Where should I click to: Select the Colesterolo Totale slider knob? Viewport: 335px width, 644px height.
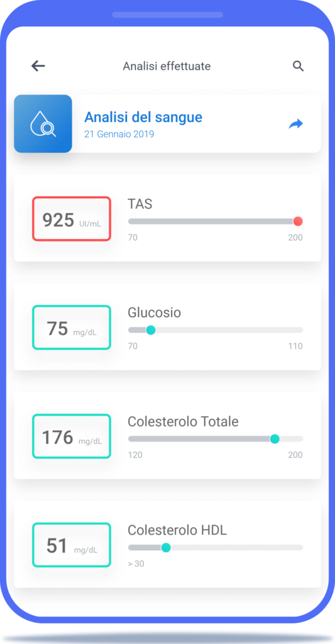point(275,438)
